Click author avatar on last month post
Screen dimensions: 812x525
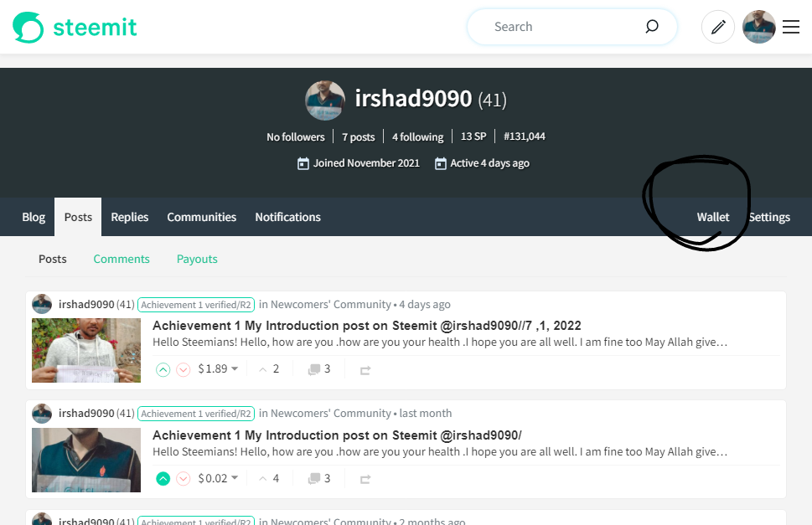tap(42, 414)
